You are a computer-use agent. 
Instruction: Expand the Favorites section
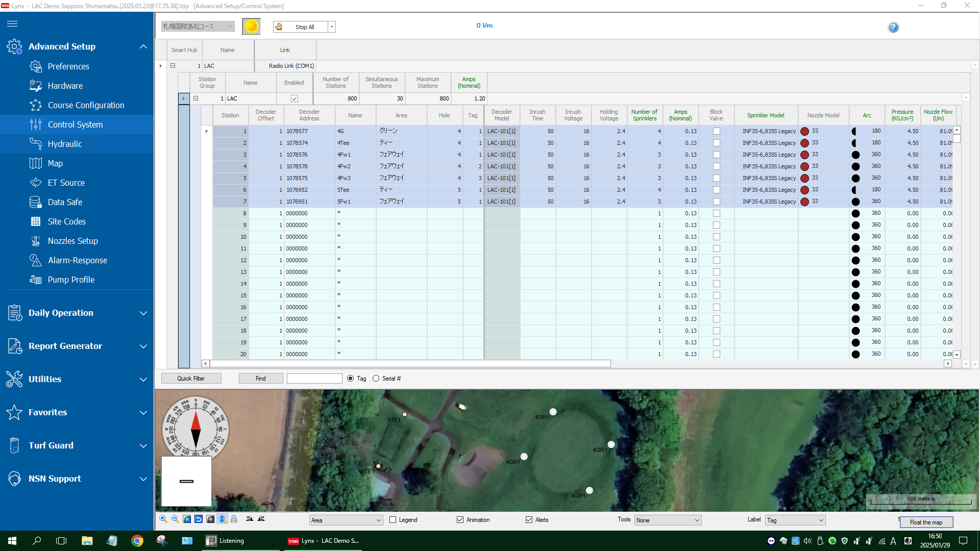143,413
